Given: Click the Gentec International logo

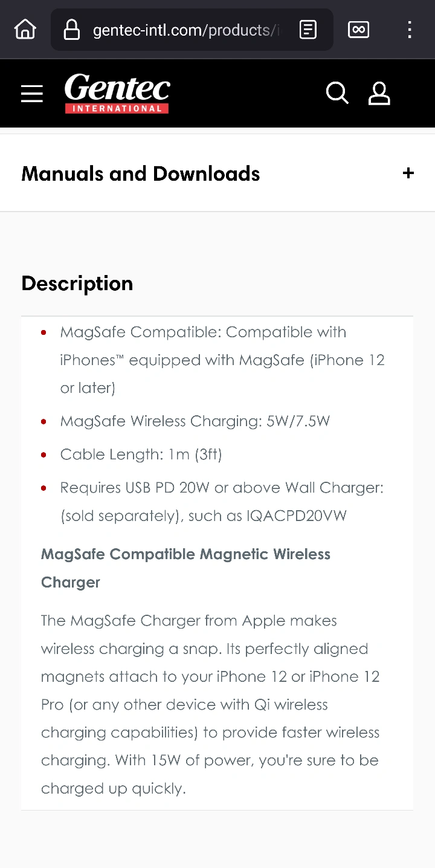Looking at the screenshot, I should (x=117, y=94).
